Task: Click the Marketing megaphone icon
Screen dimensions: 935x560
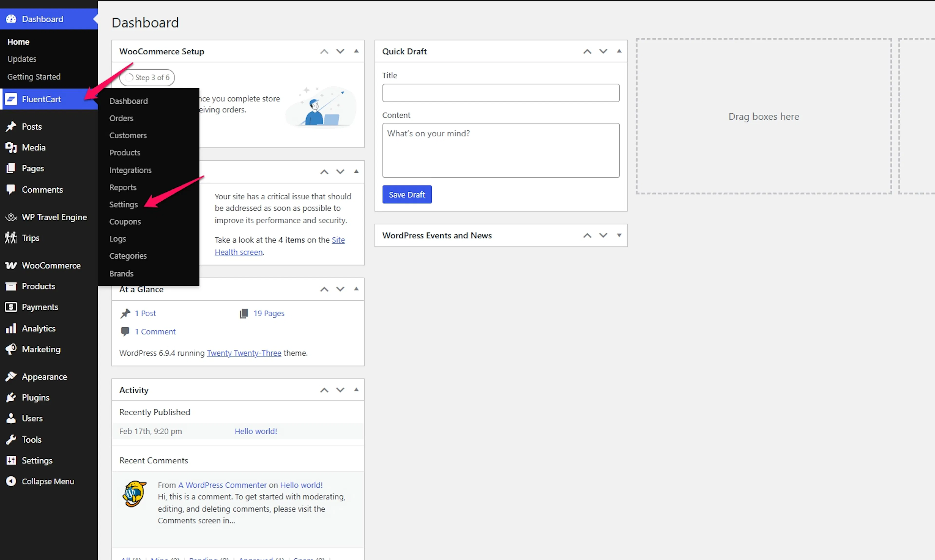Action: point(11,349)
